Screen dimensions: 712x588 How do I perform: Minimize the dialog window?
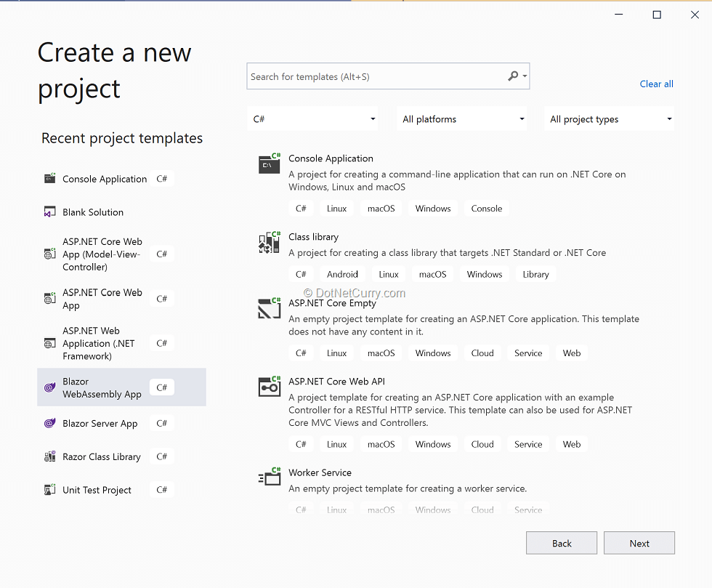[618, 15]
